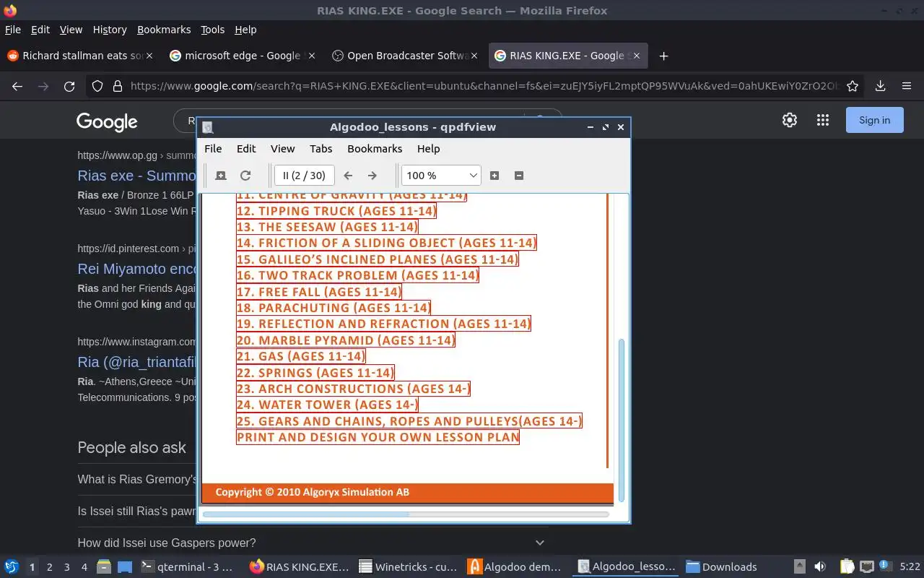
Task: Click the qpdfview horizontal scrollbar
Action: (x=306, y=514)
